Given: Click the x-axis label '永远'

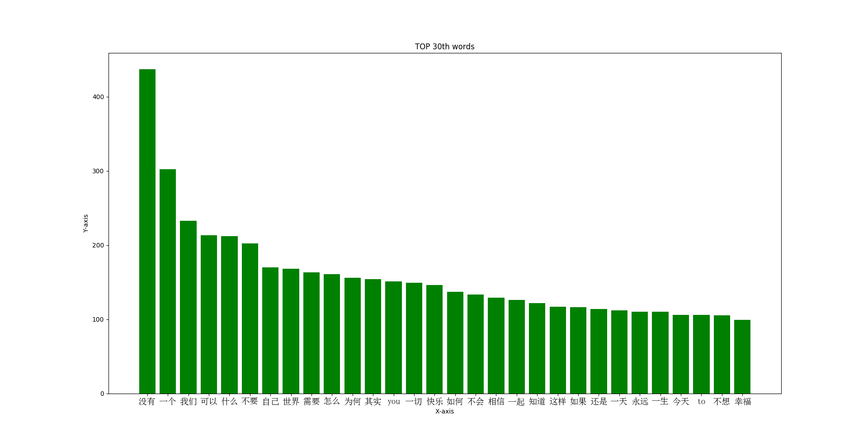Looking at the screenshot, I should click(x=640, y=401).
